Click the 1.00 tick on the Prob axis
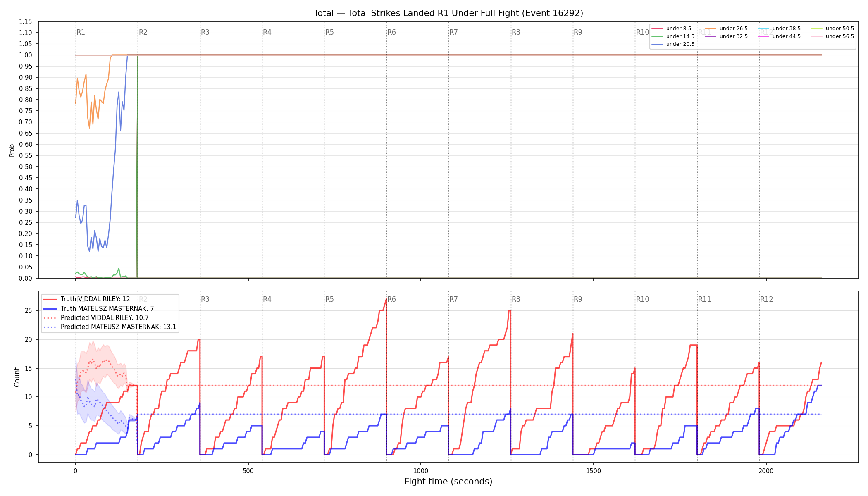868x496 pixels. pyautogui.click(x=26, y=55)
